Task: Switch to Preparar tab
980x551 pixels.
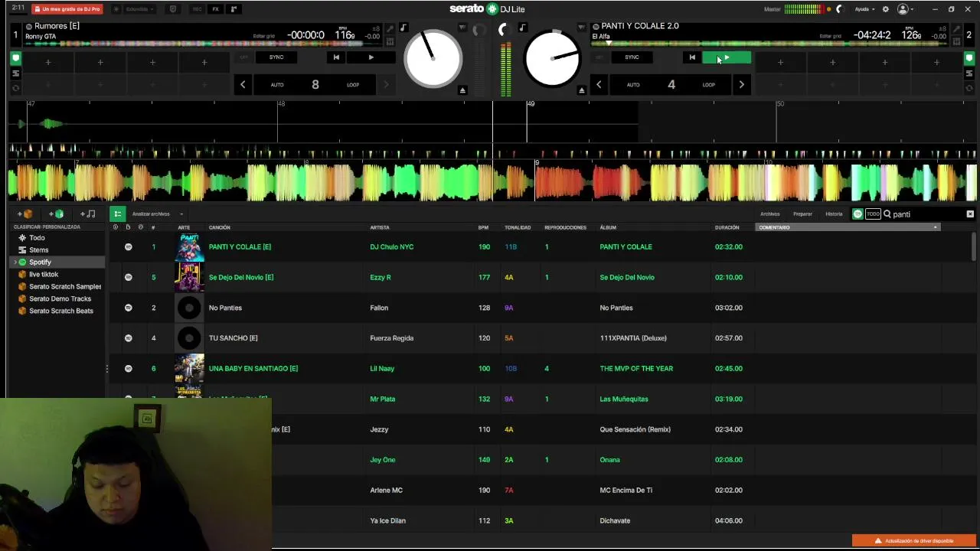Action: point(802,214)
